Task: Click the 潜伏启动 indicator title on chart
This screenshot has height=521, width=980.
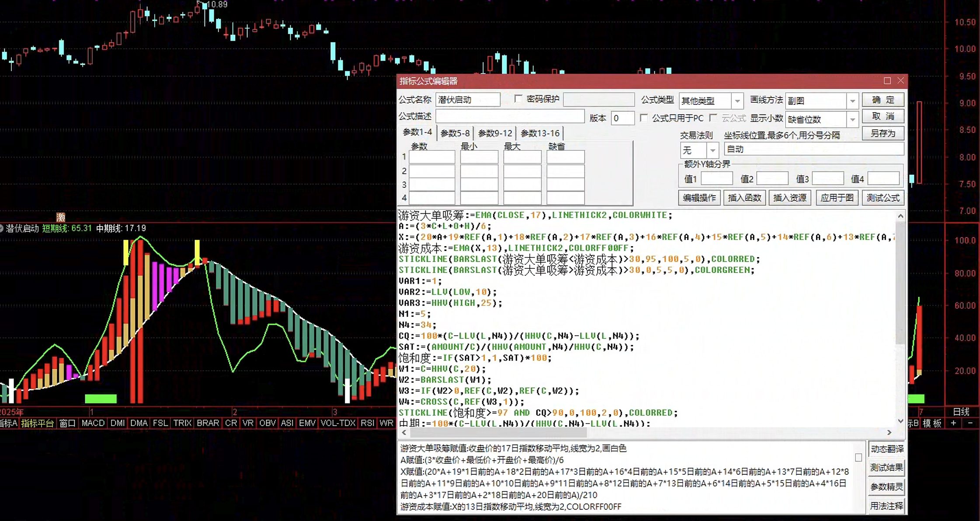Action: pos(22,228)
